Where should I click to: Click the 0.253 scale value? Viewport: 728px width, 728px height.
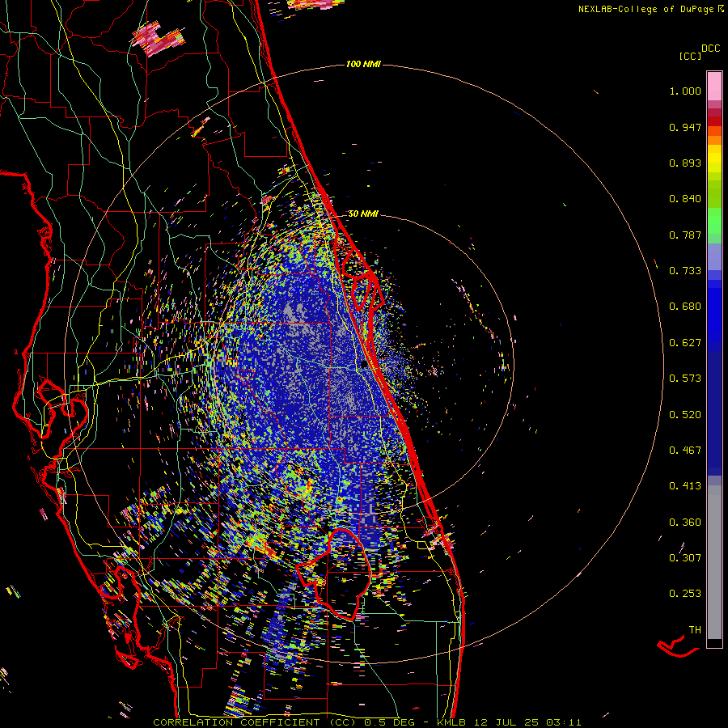[685, 594]
